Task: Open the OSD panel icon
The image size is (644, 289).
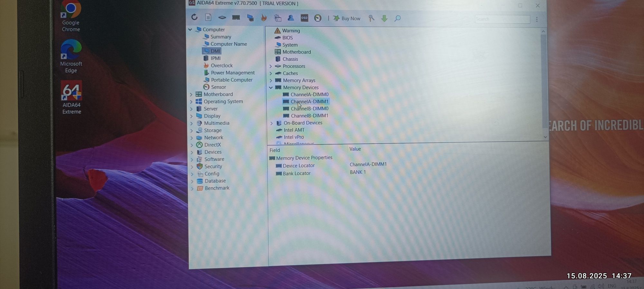Action: pyautogui.click(x=304, y=18)
